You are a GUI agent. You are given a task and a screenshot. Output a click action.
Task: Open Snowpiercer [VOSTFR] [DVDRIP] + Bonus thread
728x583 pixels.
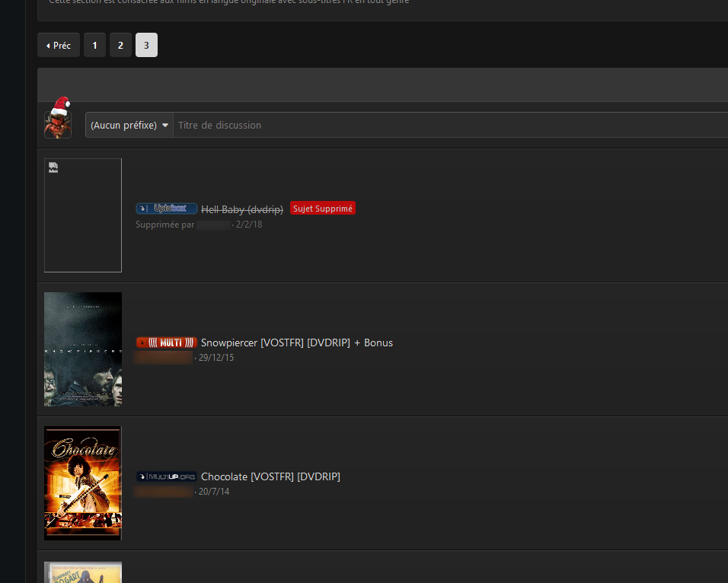[x=297, y=342]
